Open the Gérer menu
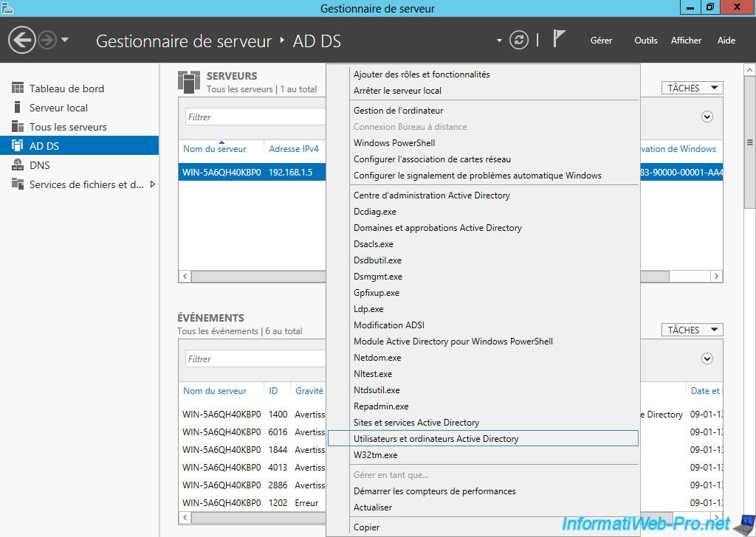 pos(601,41)
